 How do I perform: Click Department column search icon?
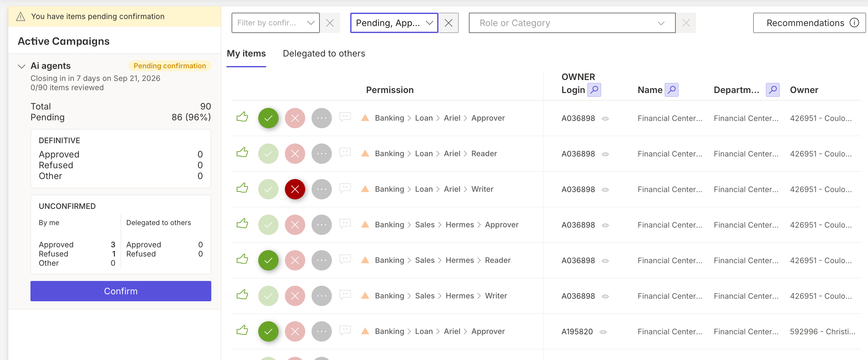(x=773, y=90)
